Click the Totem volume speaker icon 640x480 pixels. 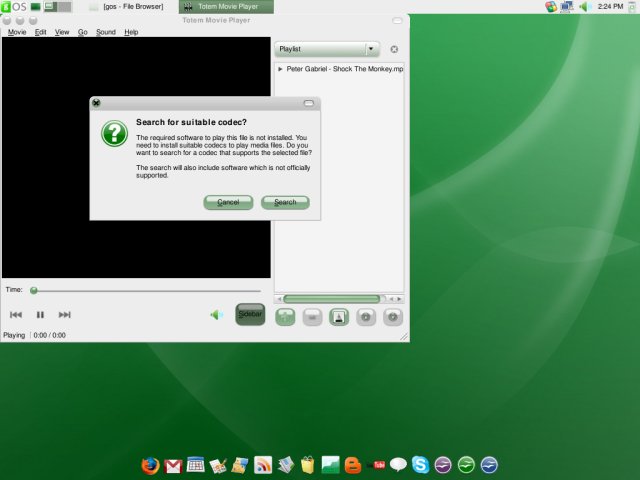pos(216,315)
